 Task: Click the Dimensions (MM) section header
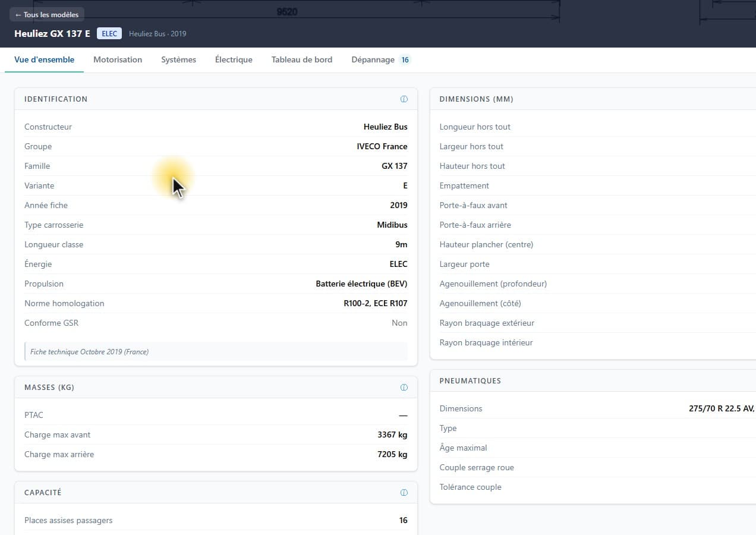[476, 99]
